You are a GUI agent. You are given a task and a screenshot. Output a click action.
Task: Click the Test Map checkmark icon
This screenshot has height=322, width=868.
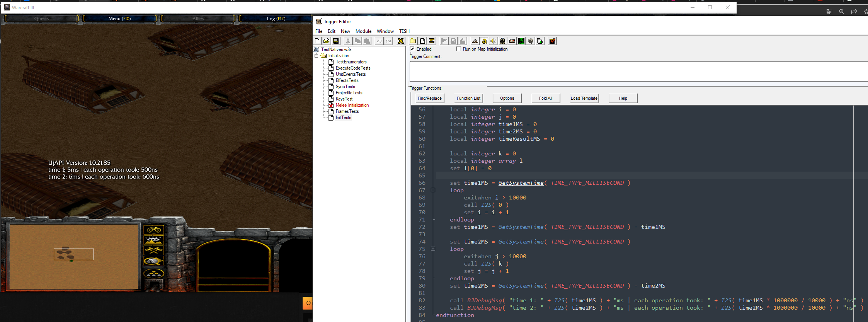point(553,41)
